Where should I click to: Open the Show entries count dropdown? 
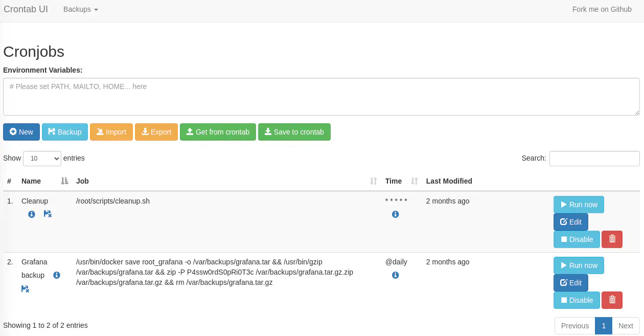42,159
